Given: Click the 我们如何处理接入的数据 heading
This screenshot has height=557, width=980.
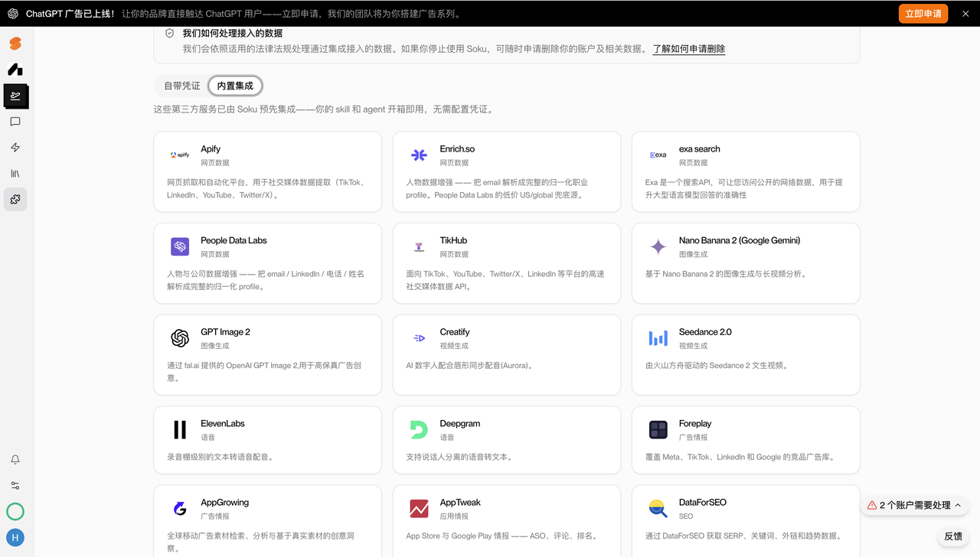Looking at the screenshot, I should point(233,34).
